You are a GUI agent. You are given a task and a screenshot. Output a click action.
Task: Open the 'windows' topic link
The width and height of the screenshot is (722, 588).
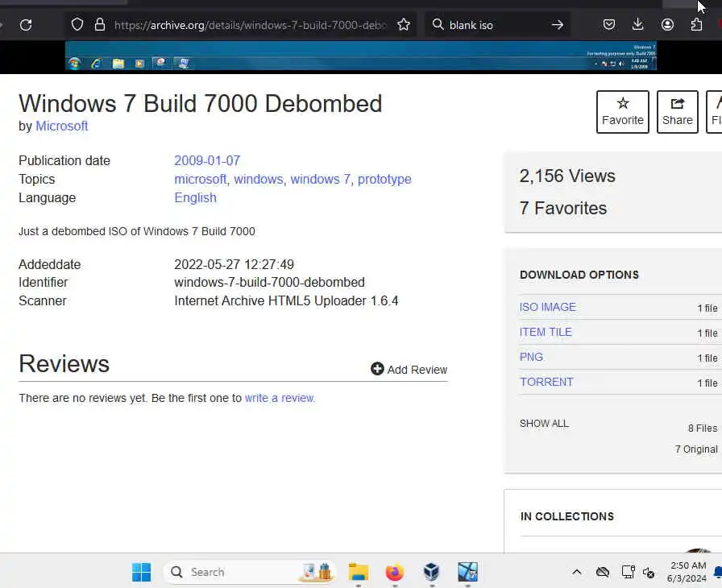click(x=259, y=179)
